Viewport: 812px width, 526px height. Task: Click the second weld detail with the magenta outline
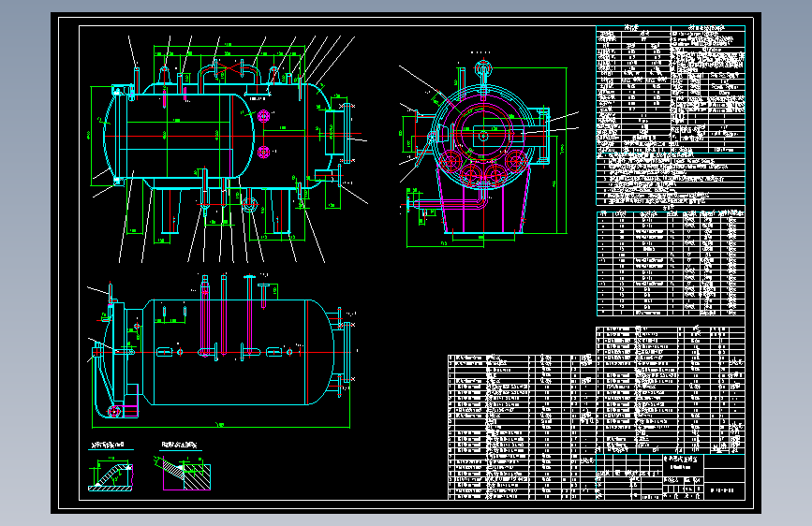(183, 473)
